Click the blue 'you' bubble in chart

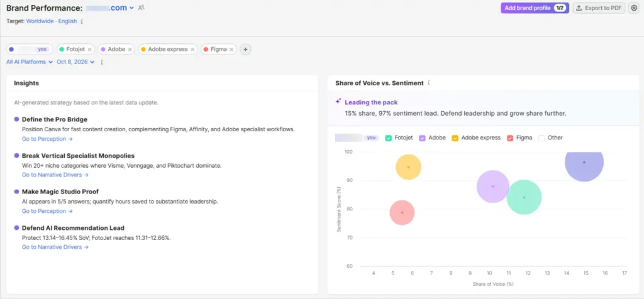(x=584, y=166)
